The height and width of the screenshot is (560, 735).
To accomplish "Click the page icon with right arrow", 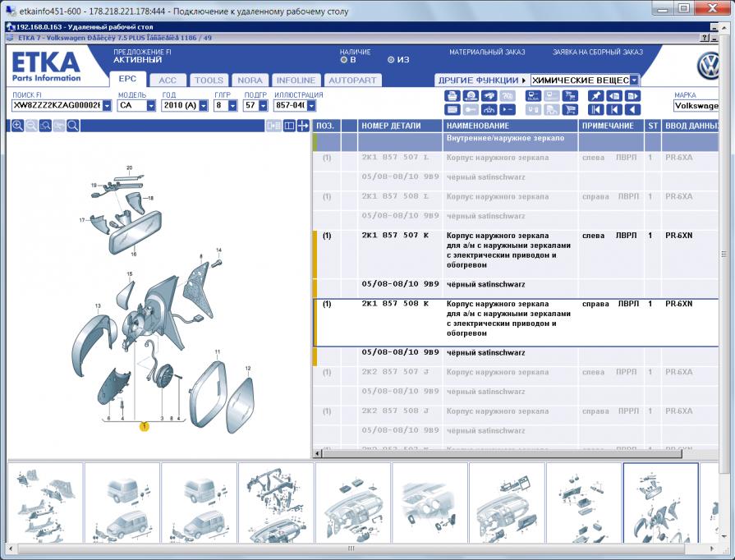I will coord(632,96).
